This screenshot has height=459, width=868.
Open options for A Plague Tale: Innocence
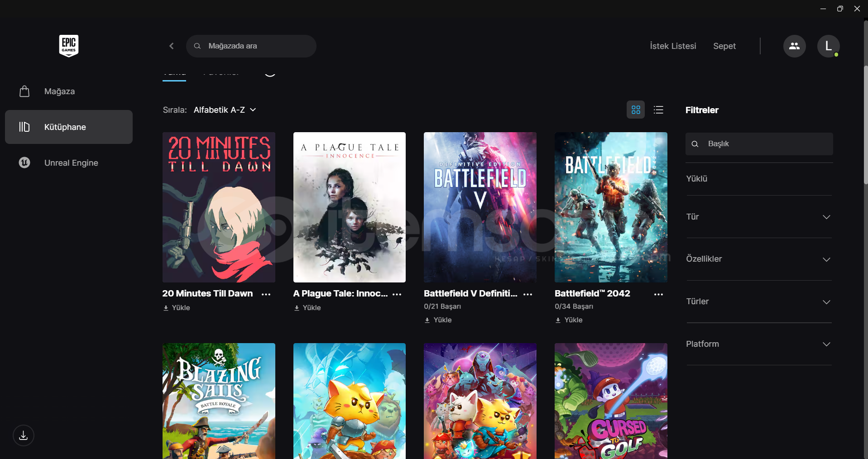click(397, 294)
